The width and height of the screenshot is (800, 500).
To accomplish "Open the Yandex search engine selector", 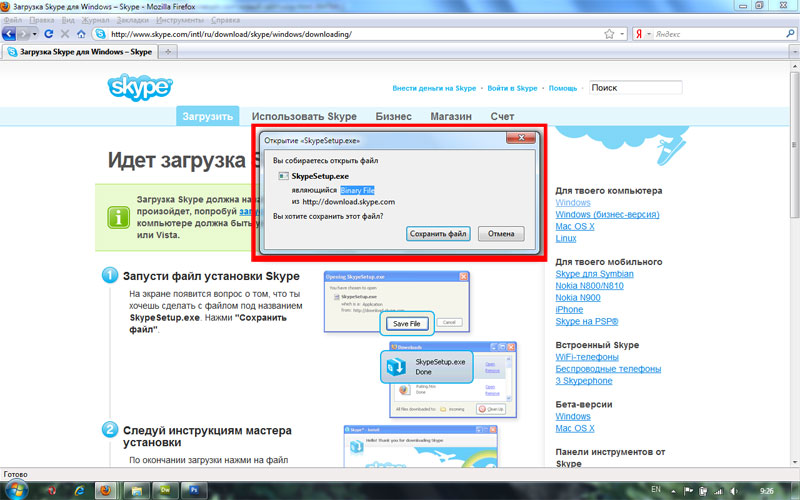I will (x=643, y=34).
